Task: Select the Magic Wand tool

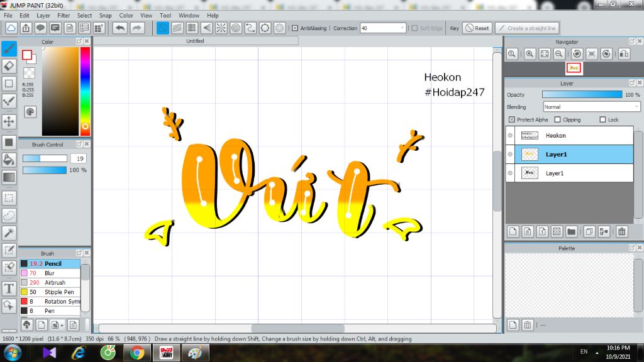Action: point(9,233)
